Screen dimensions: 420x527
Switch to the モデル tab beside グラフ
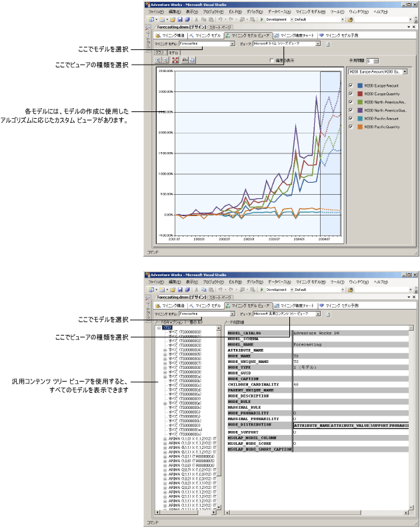tap(173, 51)
